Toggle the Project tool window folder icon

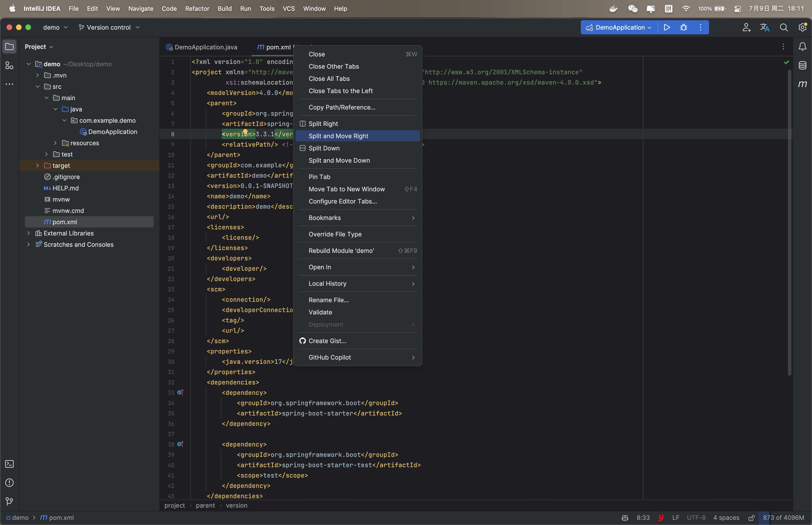coord(9,47)
